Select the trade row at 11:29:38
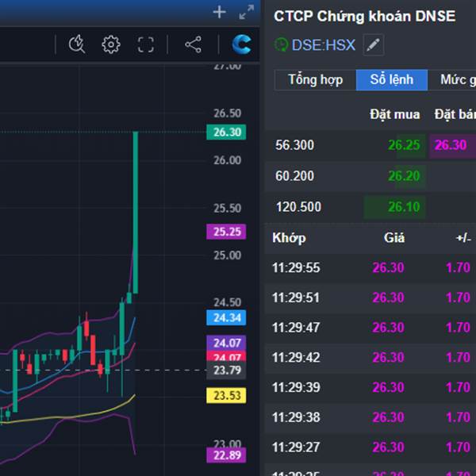This screenshot has width=476, height=476. click(x=370, y=417)
